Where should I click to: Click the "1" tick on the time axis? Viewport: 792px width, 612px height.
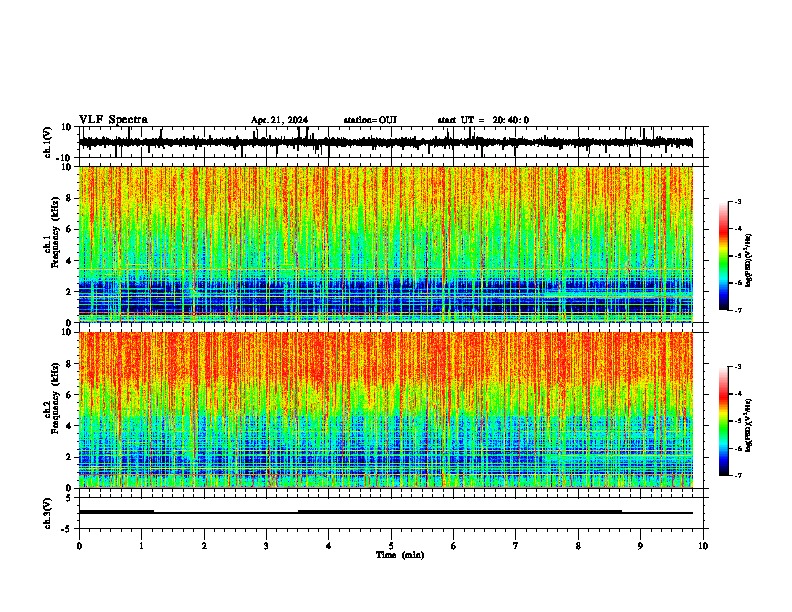pos(141,546)
